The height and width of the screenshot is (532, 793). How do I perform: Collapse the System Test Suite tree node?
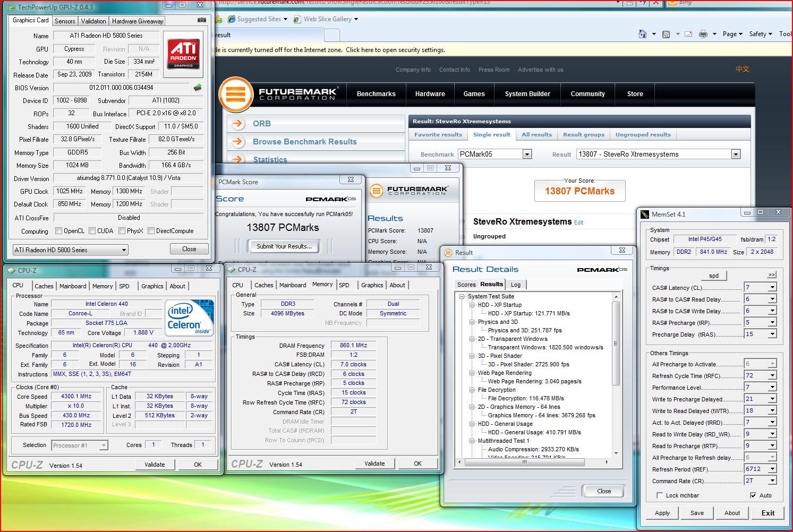point(462,297)
